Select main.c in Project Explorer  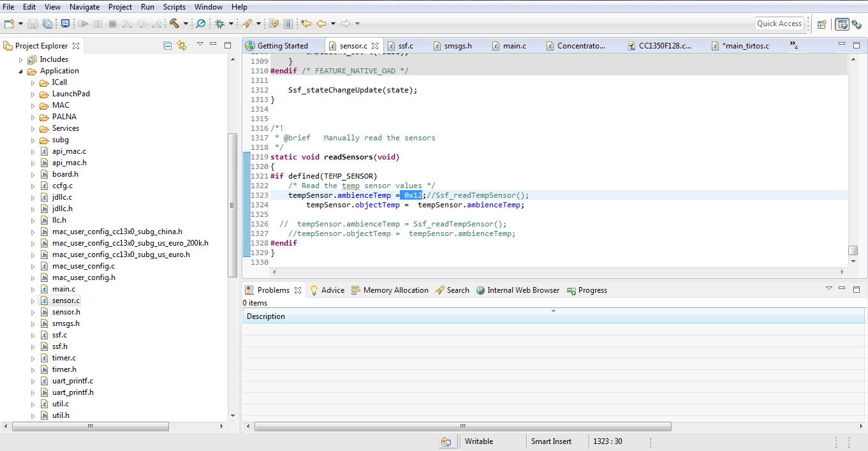click(x=63, y=289)
